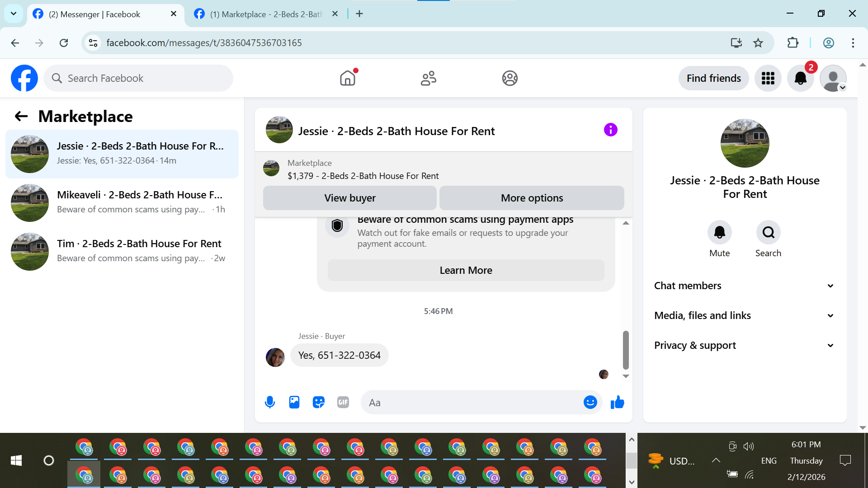Send a thumbs up like
Screen dimensions: 868x488
coord(617,402)
